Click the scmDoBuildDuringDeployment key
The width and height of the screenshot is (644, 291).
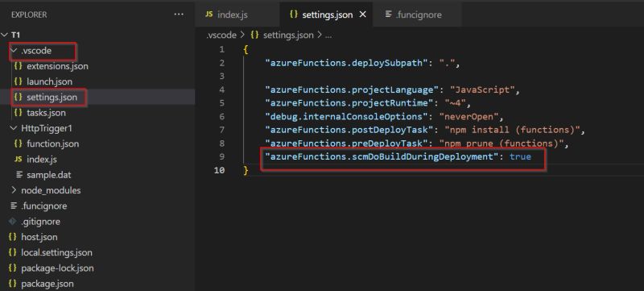pos(381,156)
